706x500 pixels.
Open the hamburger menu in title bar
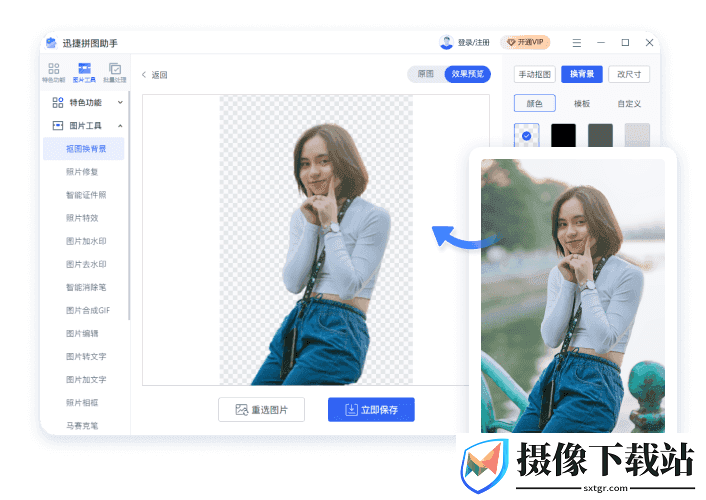coord(576,43)
